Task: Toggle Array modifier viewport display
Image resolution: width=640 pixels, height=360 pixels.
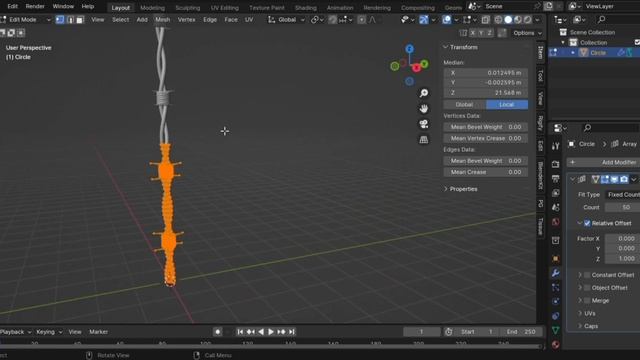Action: (x=614, y=179)
